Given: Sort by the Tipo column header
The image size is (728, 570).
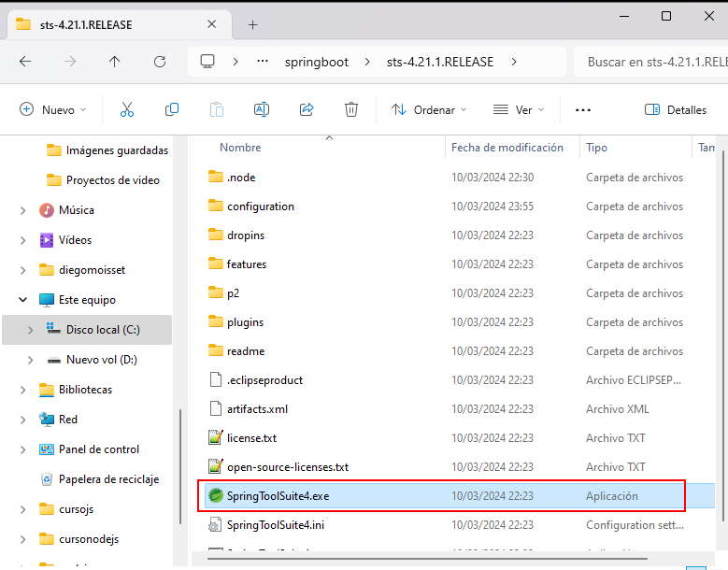Looking at the screenshot, I should click(596, 147).
